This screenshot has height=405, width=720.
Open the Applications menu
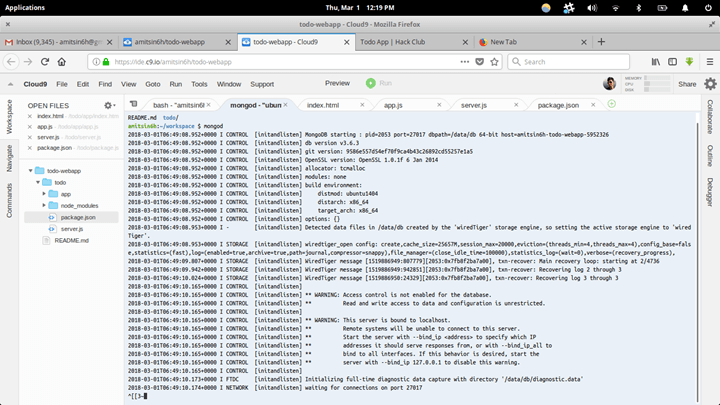(x=25, y=8)
